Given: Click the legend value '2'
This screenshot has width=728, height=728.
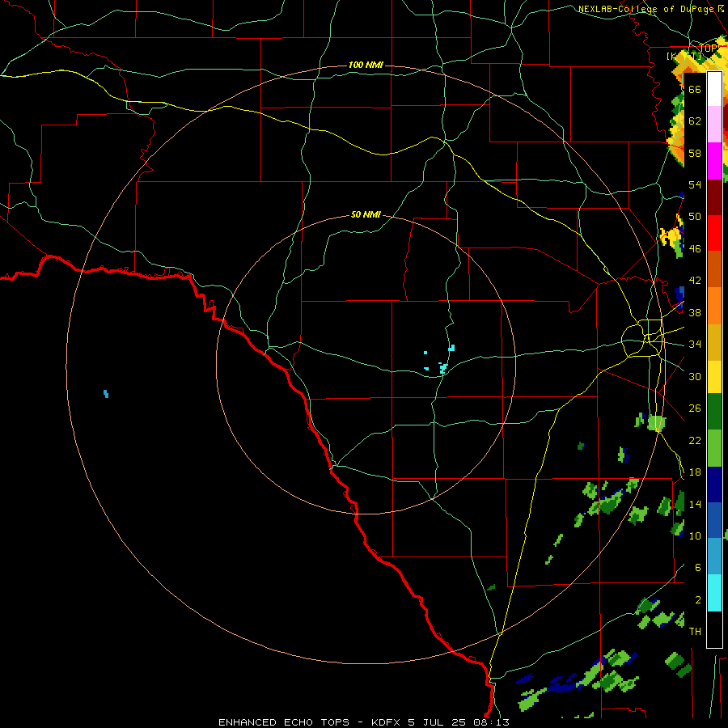Looking at the screenshot, I should click(x=698, y=600).
